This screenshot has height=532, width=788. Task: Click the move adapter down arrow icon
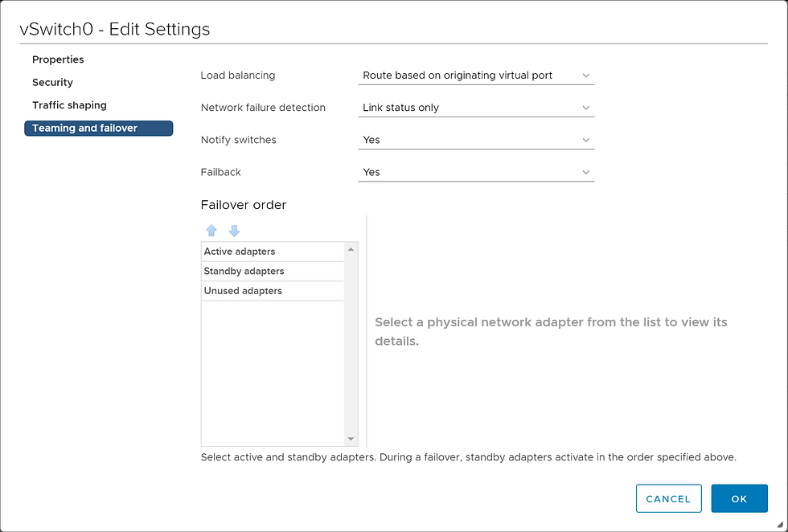click(234, 231)
